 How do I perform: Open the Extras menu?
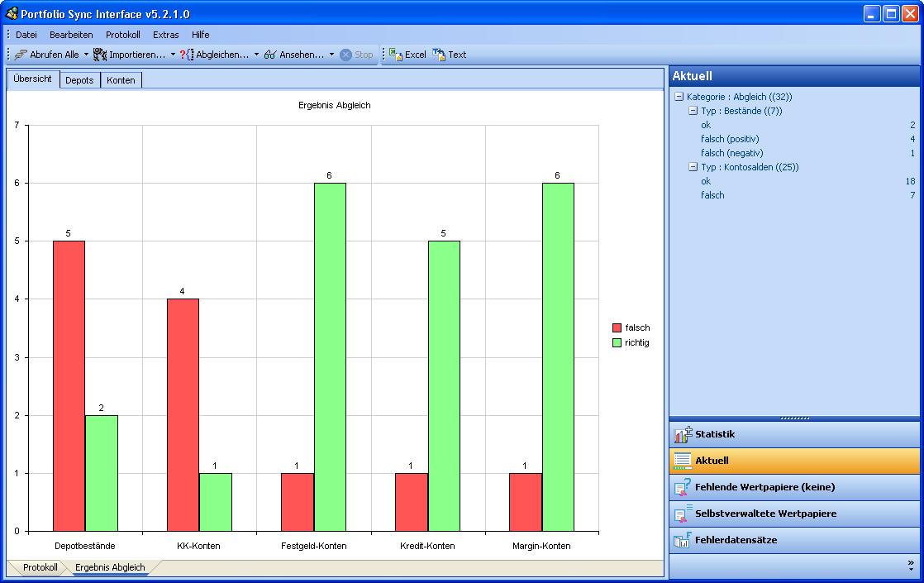pyautogui.click(x=165, y=35)
